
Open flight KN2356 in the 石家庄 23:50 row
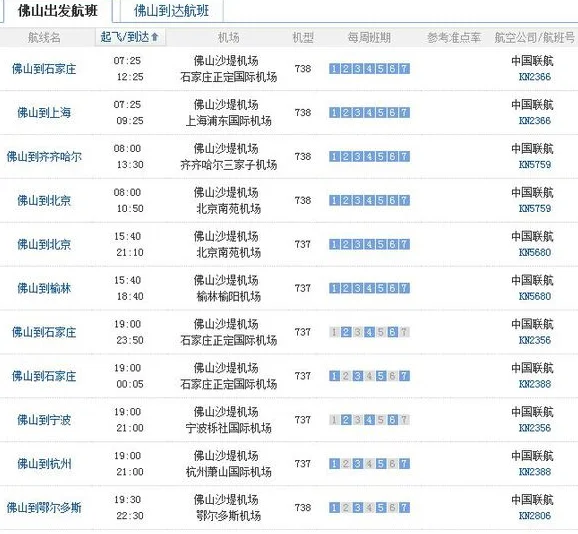click(535, 340)
